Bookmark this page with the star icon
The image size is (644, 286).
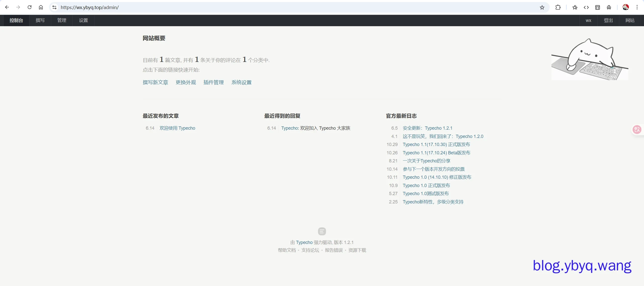(542, 7)
